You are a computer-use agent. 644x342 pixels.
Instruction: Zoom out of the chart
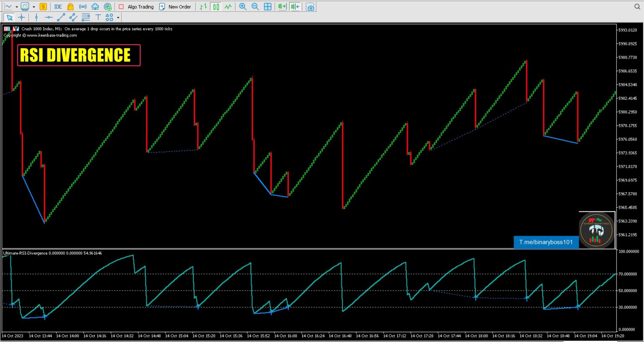[x=255, y=6]
